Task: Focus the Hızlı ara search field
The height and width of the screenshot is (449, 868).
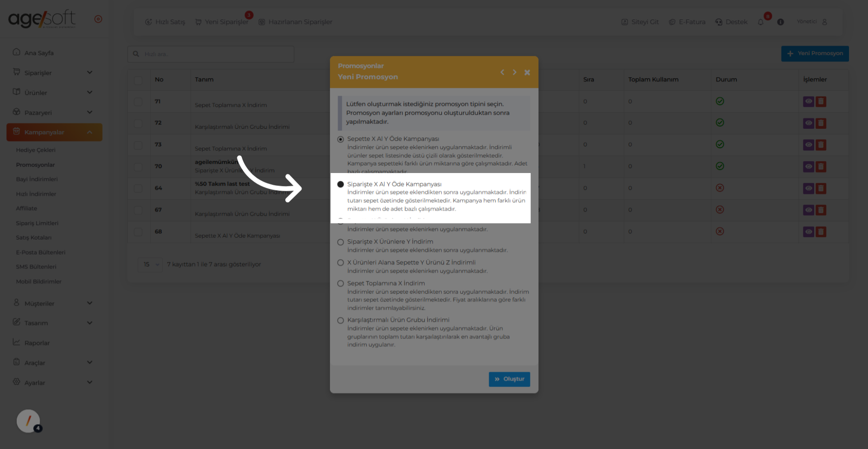Action: pyautogui.click(x=211, y=54)
